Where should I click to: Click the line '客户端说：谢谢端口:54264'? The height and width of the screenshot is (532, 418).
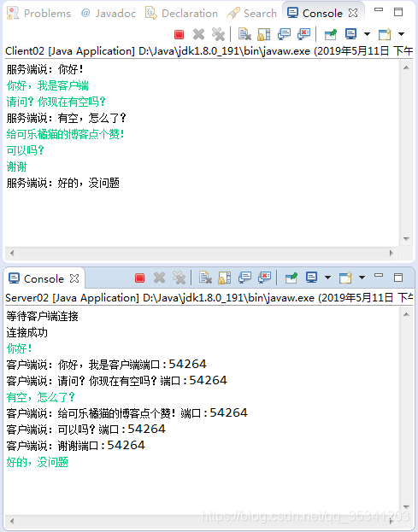click(76, 446)
